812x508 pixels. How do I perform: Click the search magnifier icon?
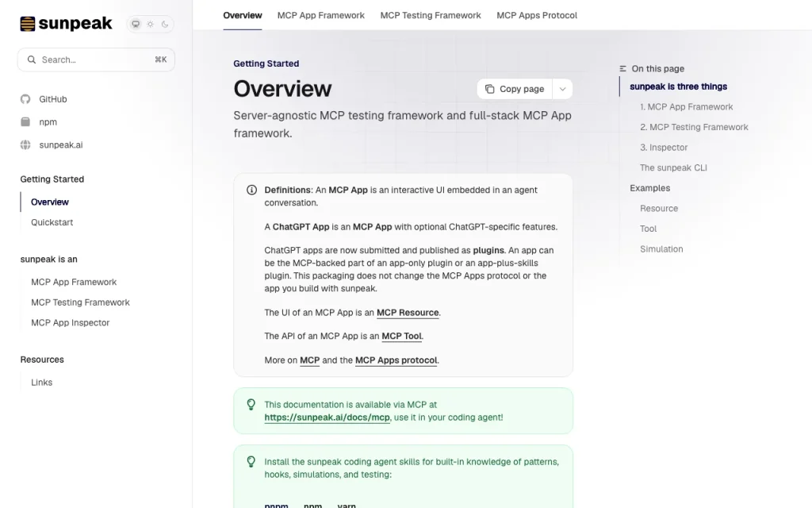[32, 60]
